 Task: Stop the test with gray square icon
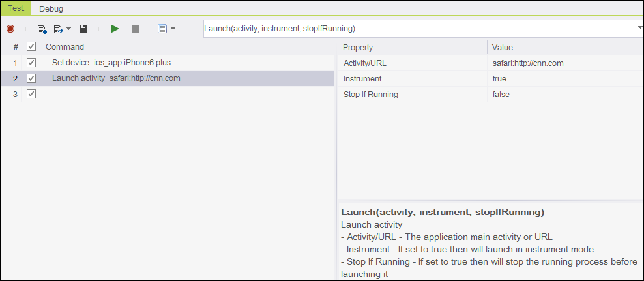pos(136,29)
